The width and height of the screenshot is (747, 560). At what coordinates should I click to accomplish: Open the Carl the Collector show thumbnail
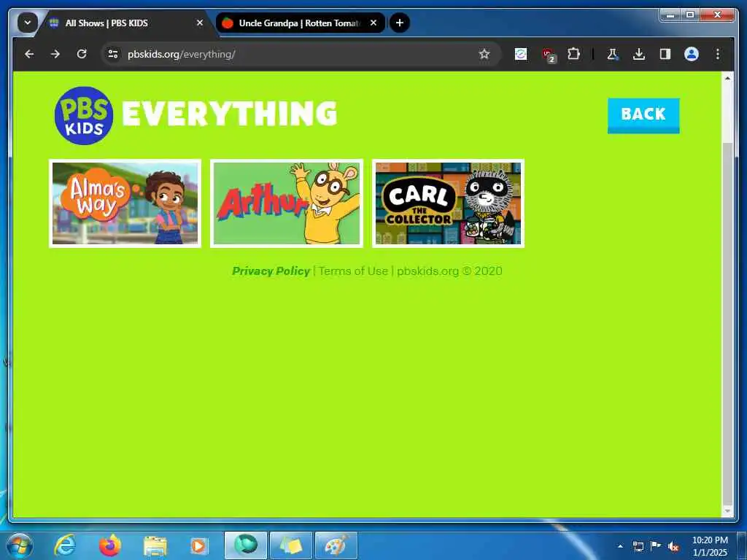point(448,203)
